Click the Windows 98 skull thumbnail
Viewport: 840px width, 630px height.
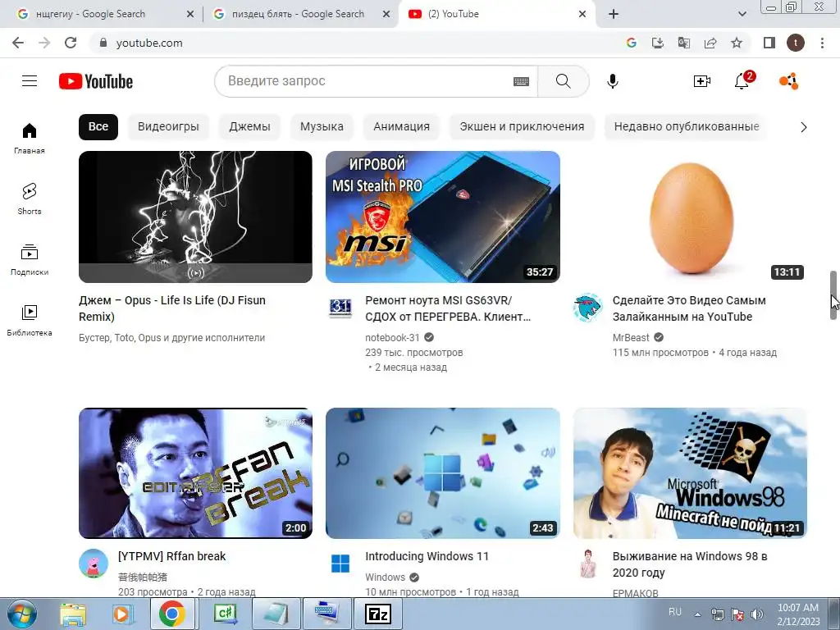point(690,473)
